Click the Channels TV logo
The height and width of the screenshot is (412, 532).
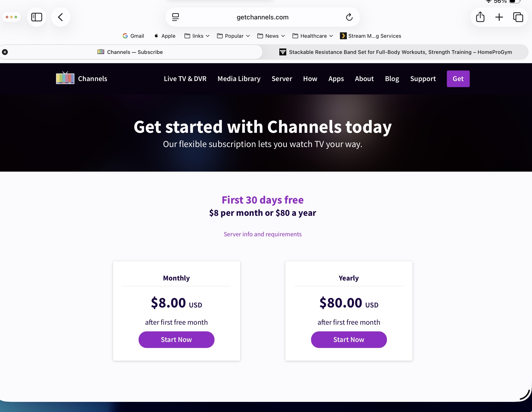(65, 78)
